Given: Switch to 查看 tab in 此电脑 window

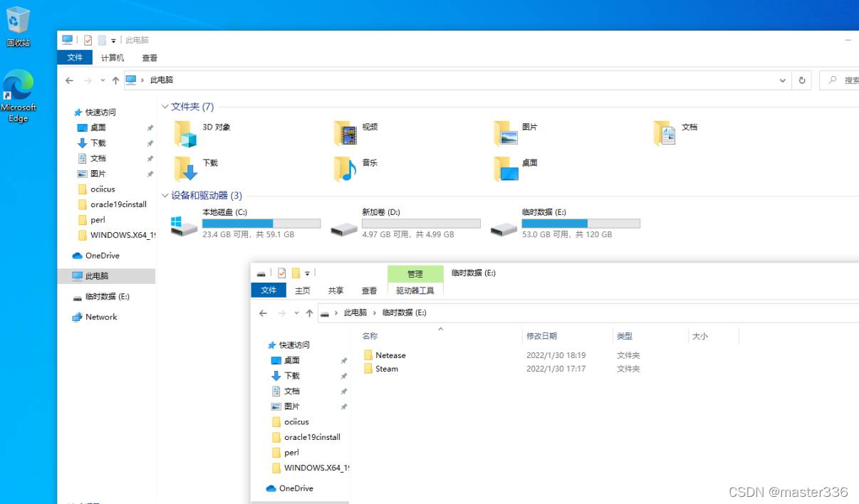Looking at the screenshot, I should 150,58.
